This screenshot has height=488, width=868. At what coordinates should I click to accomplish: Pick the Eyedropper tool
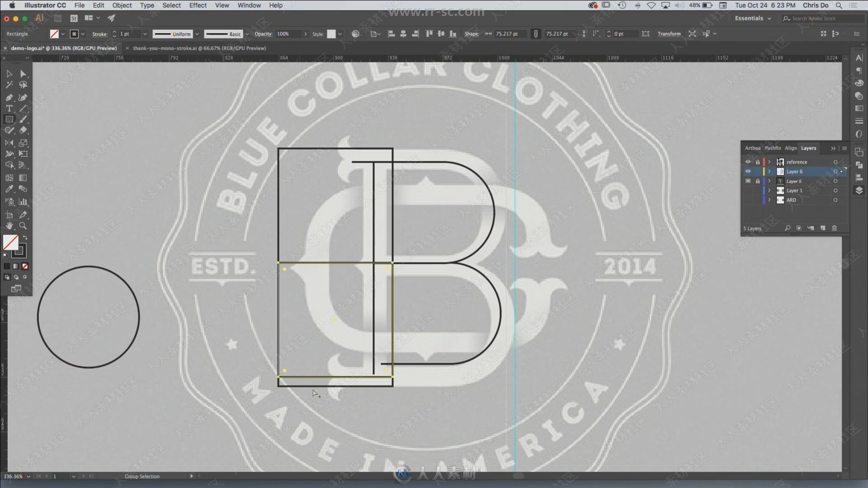9,189
